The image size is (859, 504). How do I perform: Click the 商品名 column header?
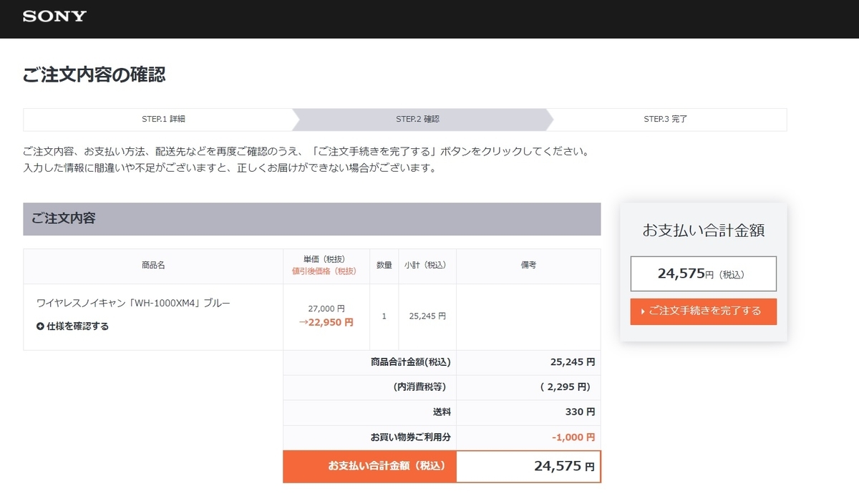pyautogui.click(x=153, y=265)
